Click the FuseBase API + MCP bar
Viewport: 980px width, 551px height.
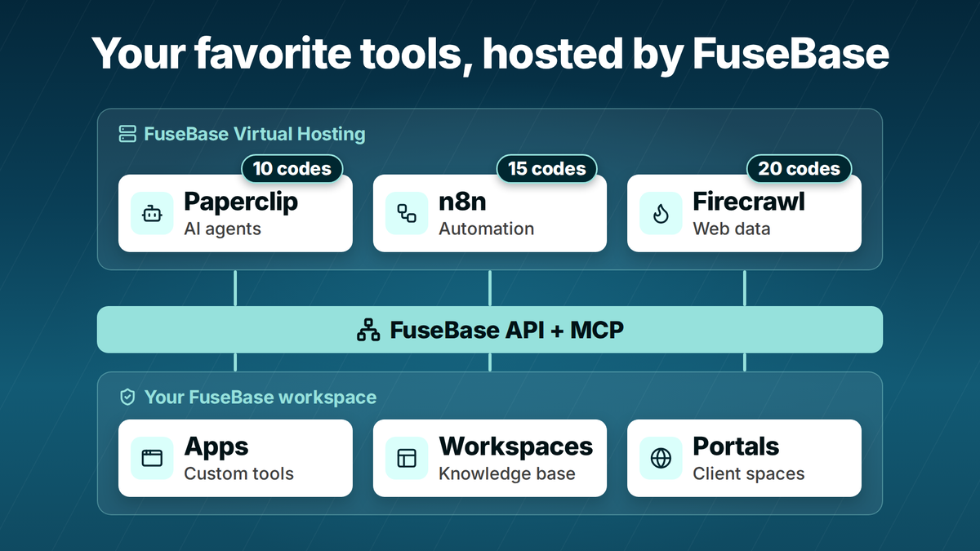(490, 330)
